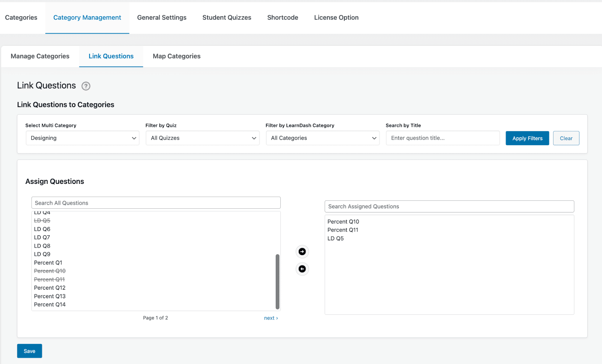Open the General Settings tab

pyautogui.click(x=162, y=18)
